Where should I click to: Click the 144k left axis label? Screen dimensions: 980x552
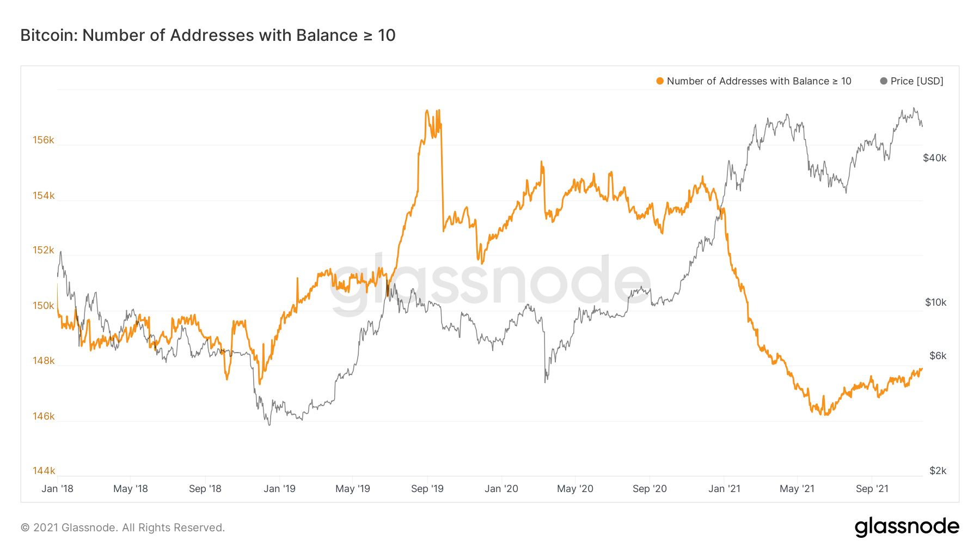tap(44, 471)
